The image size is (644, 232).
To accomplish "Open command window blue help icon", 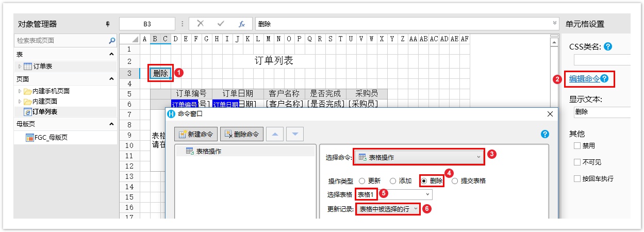I will click(x=545, y=134).
